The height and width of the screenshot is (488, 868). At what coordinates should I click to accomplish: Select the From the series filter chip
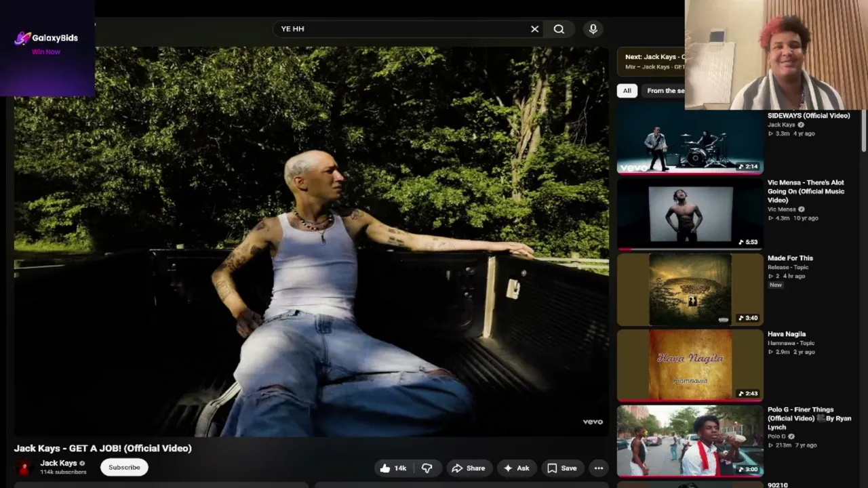coord(664,91)
